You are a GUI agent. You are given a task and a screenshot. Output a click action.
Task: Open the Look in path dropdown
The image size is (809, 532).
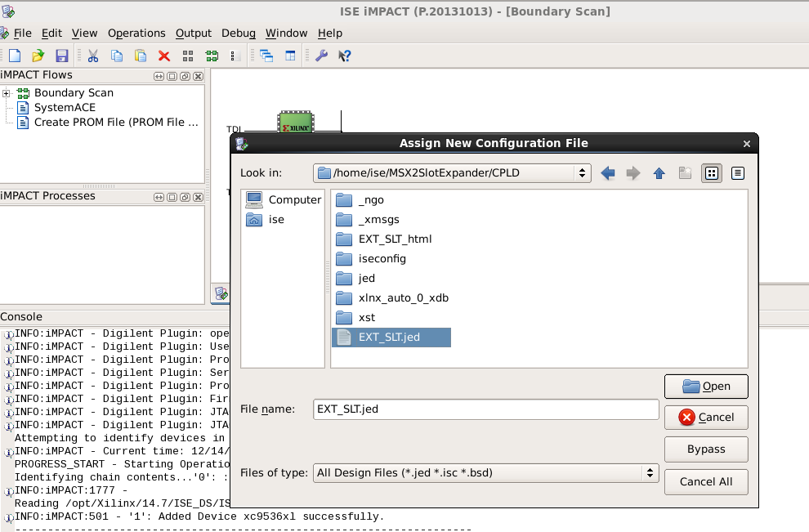pyautogui.click(x=582, y=173)
